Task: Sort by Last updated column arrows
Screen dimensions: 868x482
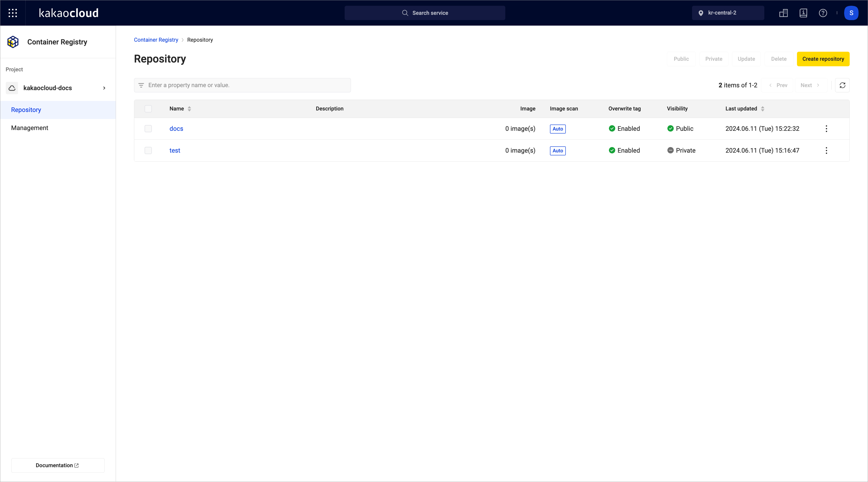Action: 763,109
